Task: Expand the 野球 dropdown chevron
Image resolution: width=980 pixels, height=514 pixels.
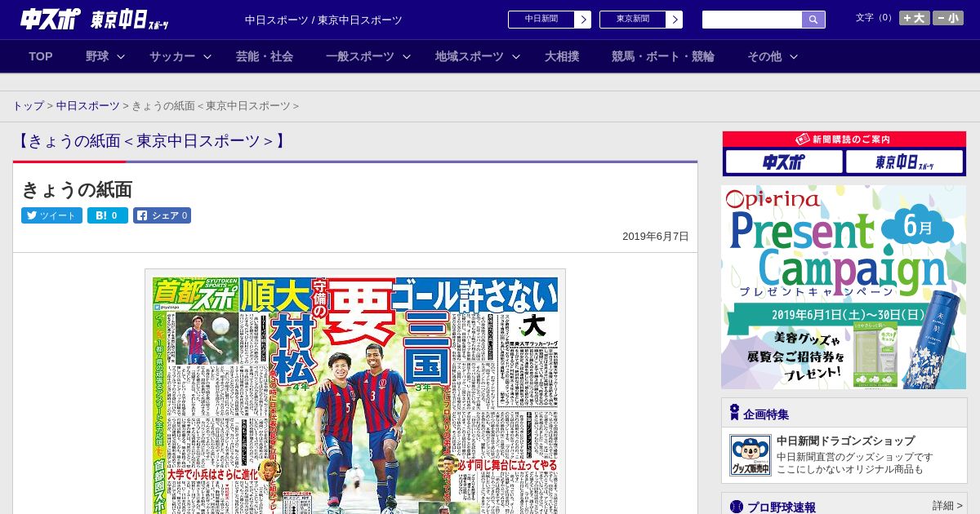Action: tap(121, 56)
